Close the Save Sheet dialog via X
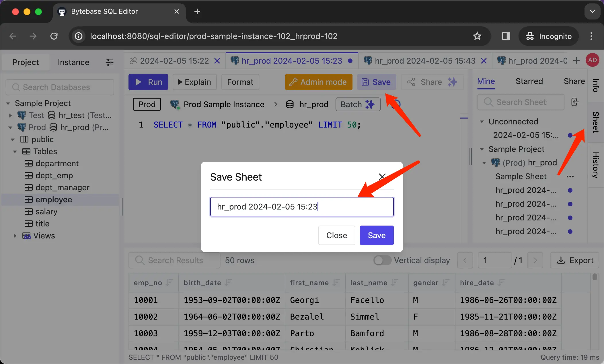The height and width of the screenshot is (364, 604). pos(382,177)
